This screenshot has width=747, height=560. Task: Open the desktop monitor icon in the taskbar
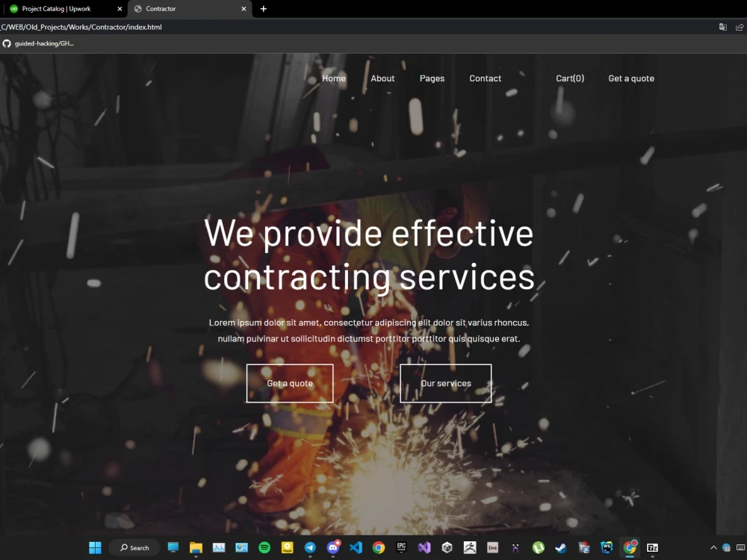pyautogui.click(x=173, y=547)
